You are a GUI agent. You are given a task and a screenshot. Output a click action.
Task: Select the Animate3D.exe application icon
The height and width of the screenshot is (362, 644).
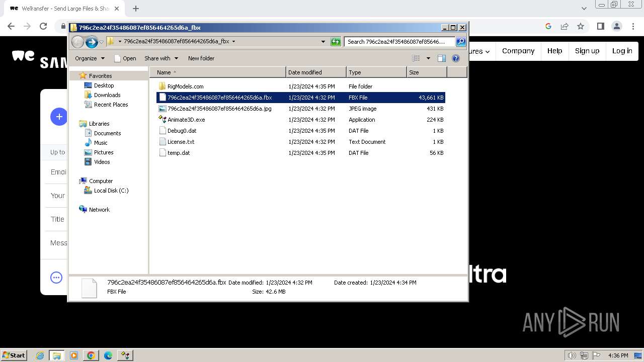pos(162,120)
